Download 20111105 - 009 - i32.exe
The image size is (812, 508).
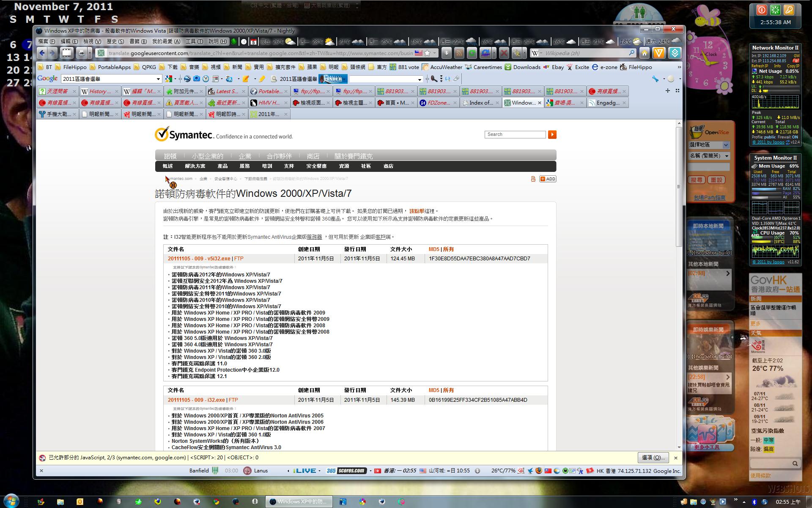tap(196, 400)
